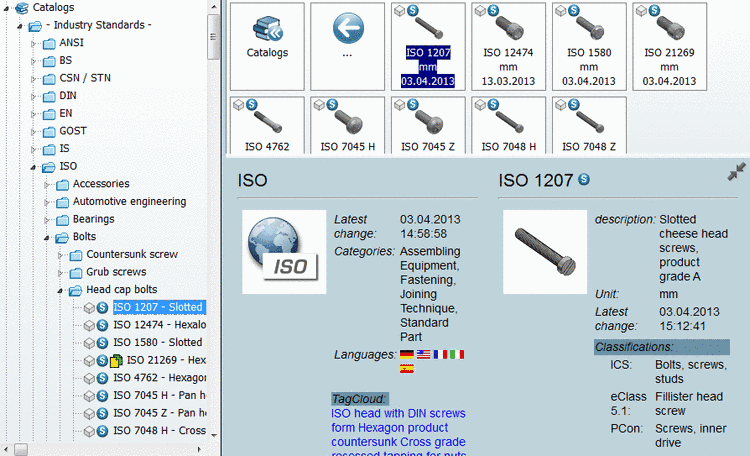The height and width of the screenshot is (456, 750).
Task: Click the TagCloud link 'form Hexagon product'
Action: 389,428
